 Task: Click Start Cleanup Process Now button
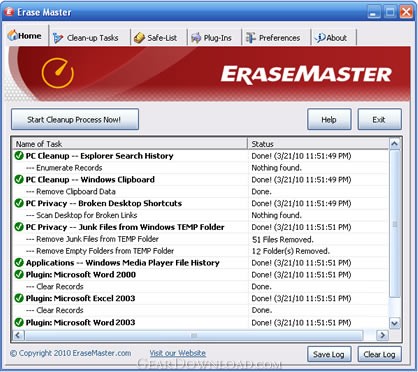tap(75, 119)
